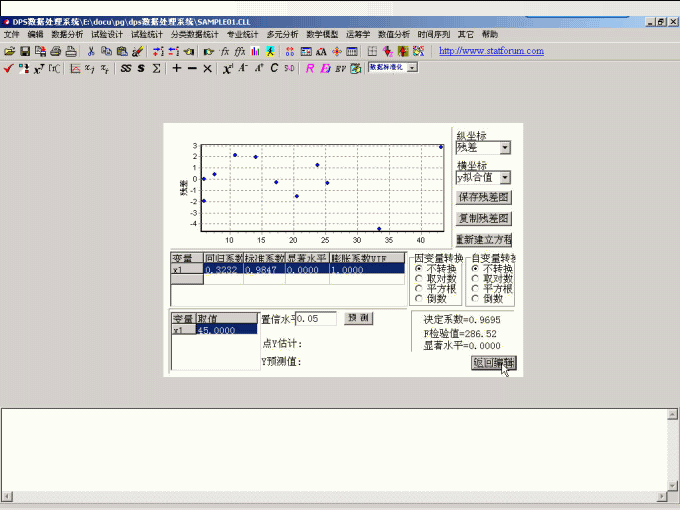
Task: Click the 保存残差图 button
Action: [x=484, y=197]
